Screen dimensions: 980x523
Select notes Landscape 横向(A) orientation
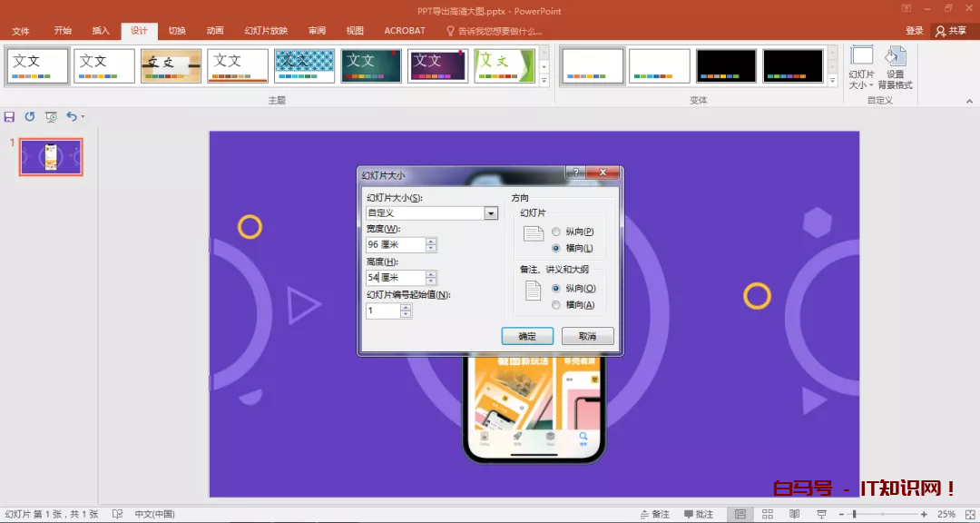tap(556, 305)
